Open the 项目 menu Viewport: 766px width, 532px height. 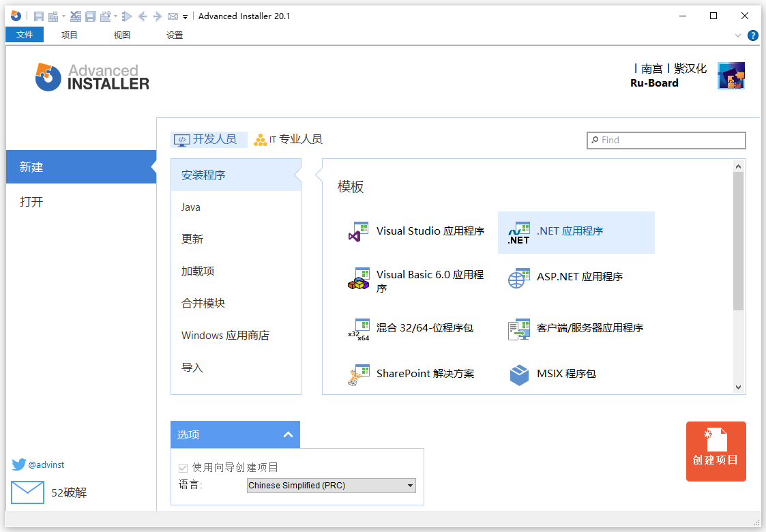click(68, 35)
